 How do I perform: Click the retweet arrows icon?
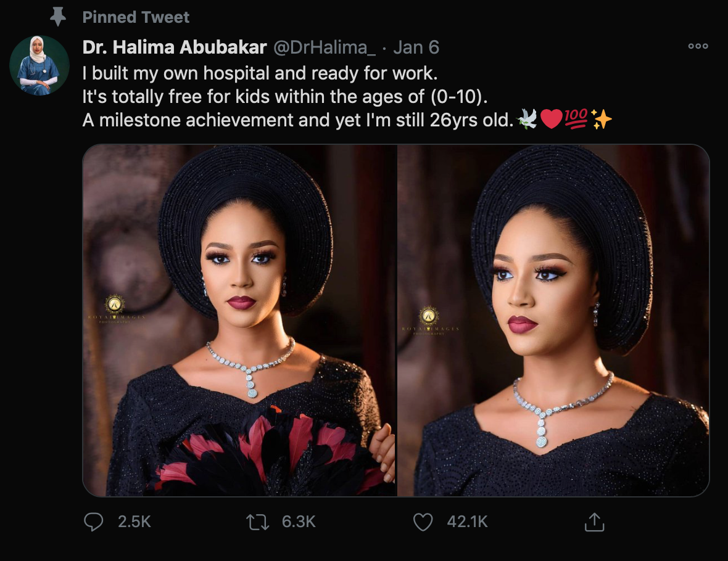coord(257,522)
